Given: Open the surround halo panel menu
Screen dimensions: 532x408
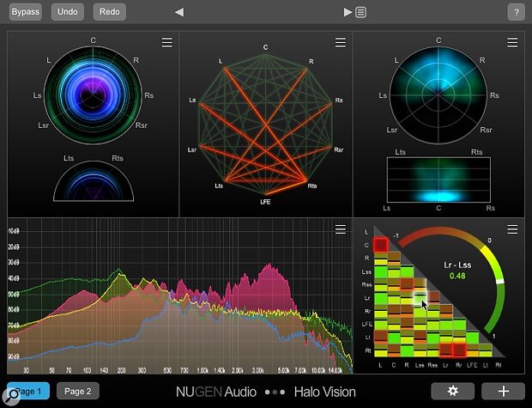Looking at the screenshot, I should pyautogui.click(x=167, y=42).
